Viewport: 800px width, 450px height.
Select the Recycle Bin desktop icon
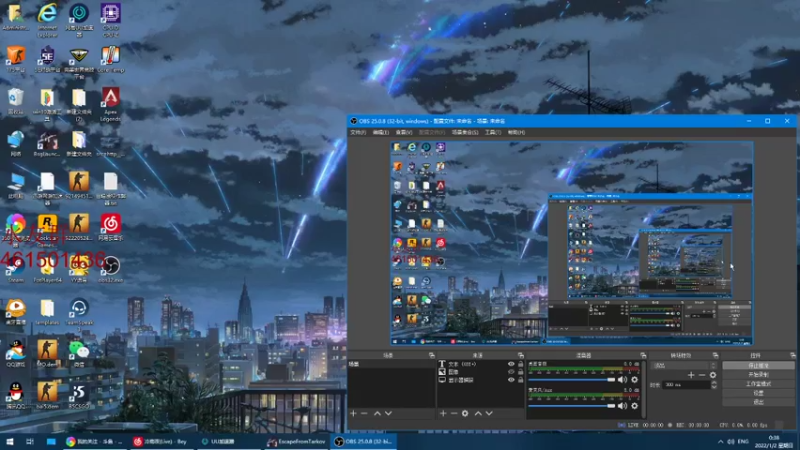[x=16, y=101]
